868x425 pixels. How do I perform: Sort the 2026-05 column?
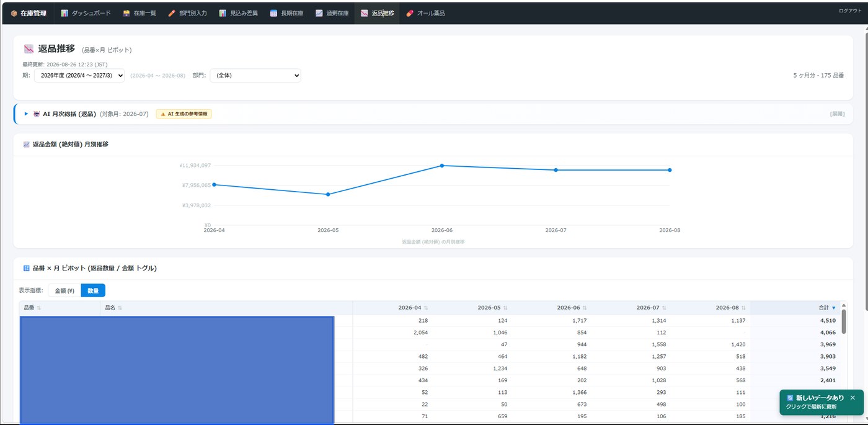(x=505, y=308)
